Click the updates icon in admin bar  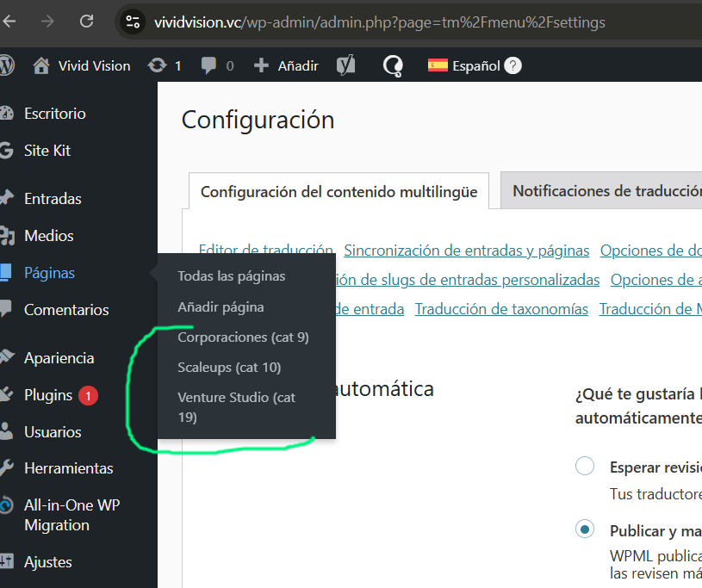click(157, 65)
